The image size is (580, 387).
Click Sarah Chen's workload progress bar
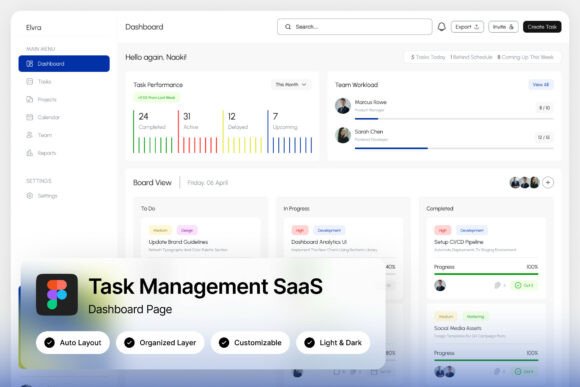tap(454, 148)
